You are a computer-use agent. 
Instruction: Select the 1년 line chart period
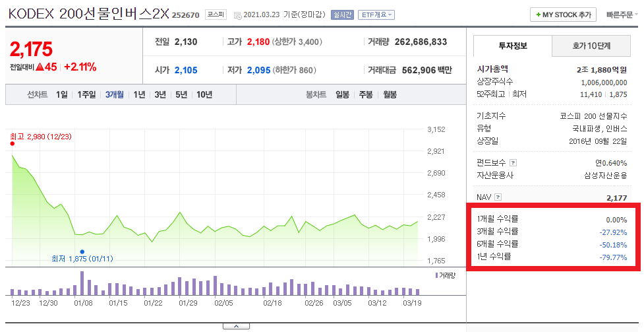tap(139, 94)
